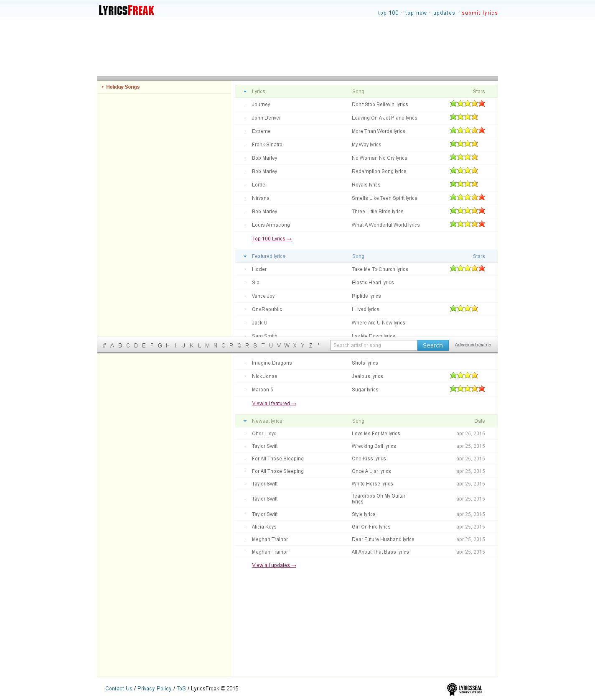
Task: Collapse the Lyrics section arrow
Action: pos(245,92)
